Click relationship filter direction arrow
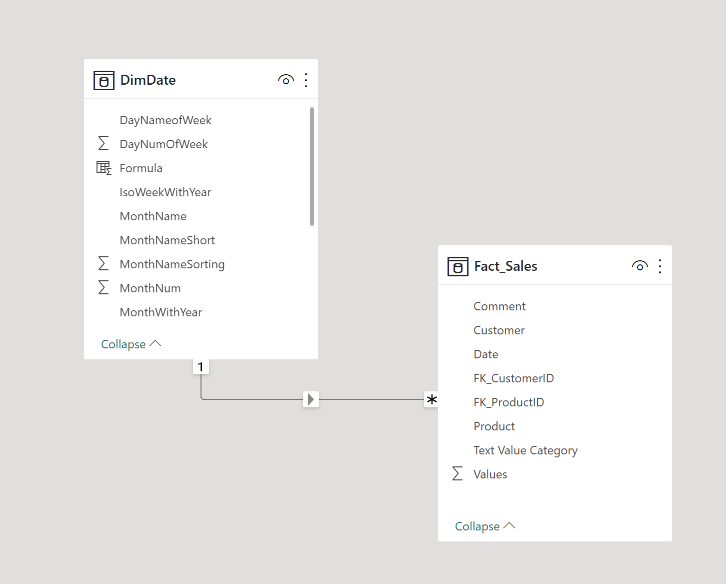 click(311, 399)
